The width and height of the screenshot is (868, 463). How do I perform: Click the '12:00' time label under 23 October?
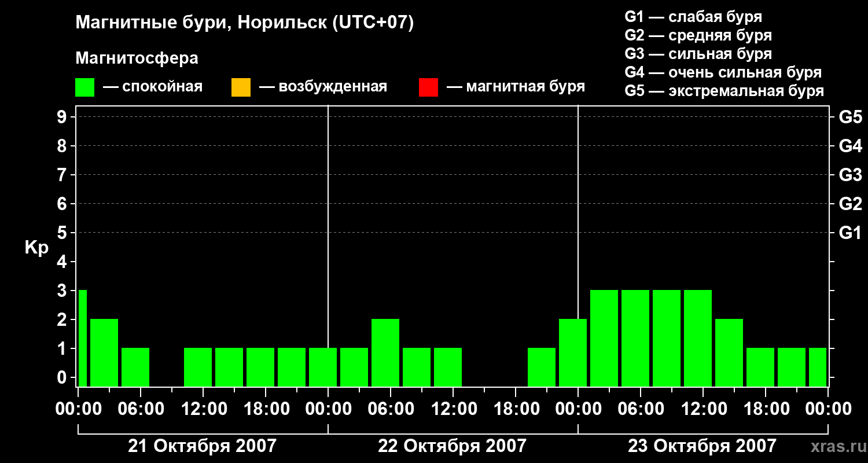coord(703,409)
